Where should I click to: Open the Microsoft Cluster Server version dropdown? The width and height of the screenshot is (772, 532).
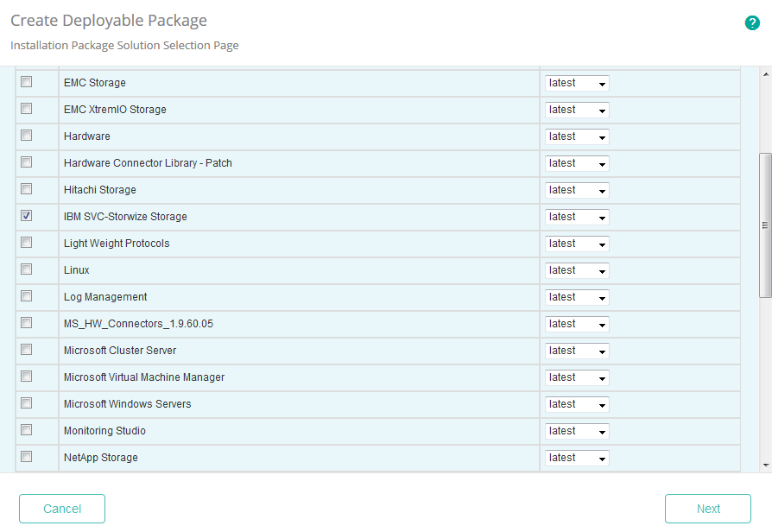click(x=576, y=351)
